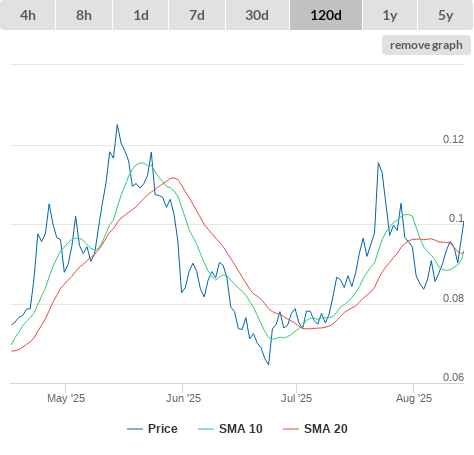Select the 4h time range tab

coord(27,15)
